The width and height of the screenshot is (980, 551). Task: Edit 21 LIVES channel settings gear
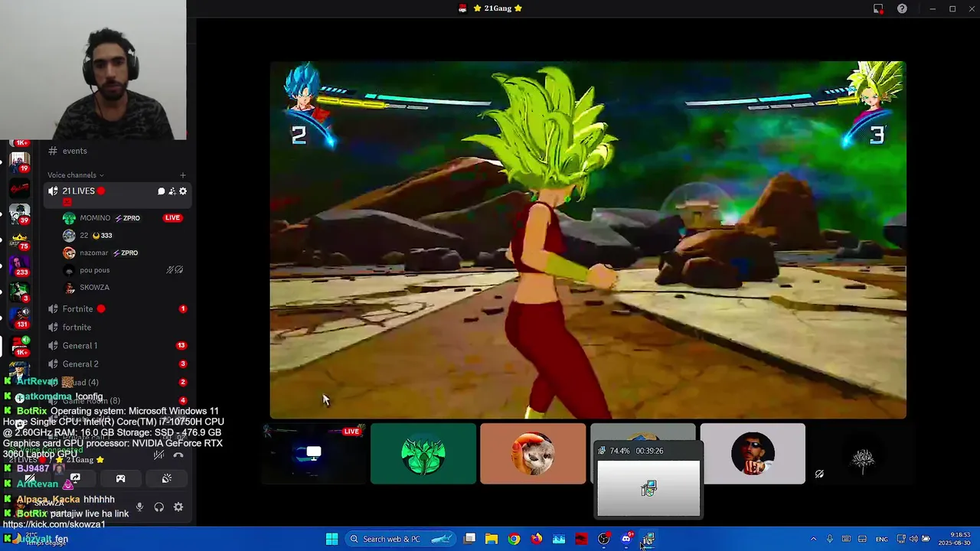click(x=182, y=191)
